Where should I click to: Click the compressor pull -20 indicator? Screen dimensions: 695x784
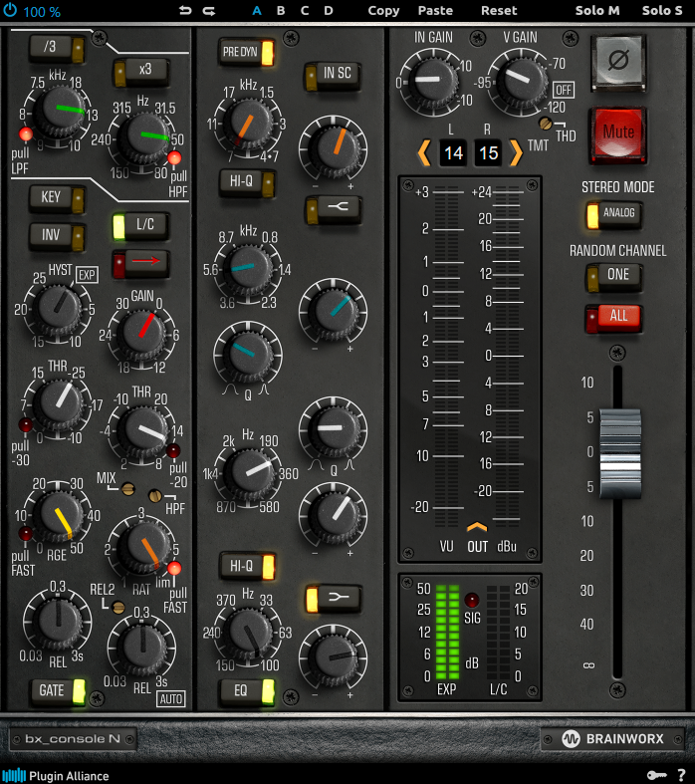pyautogui.click(x=173, y=450)
